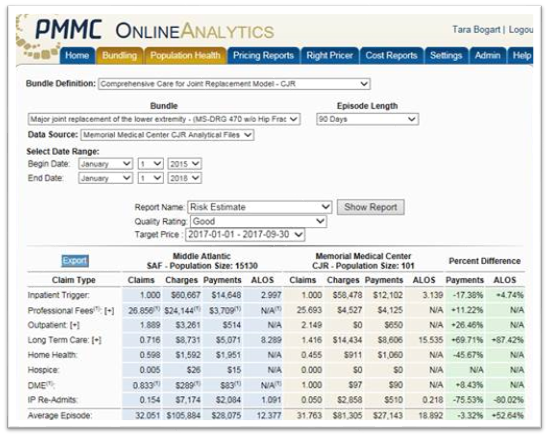Click the Logout link

tap(521, 30)
